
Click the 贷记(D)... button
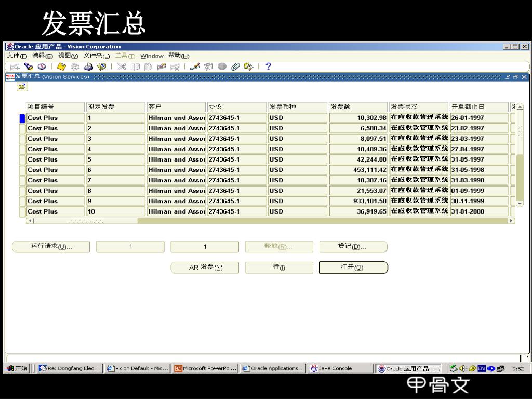353,247
